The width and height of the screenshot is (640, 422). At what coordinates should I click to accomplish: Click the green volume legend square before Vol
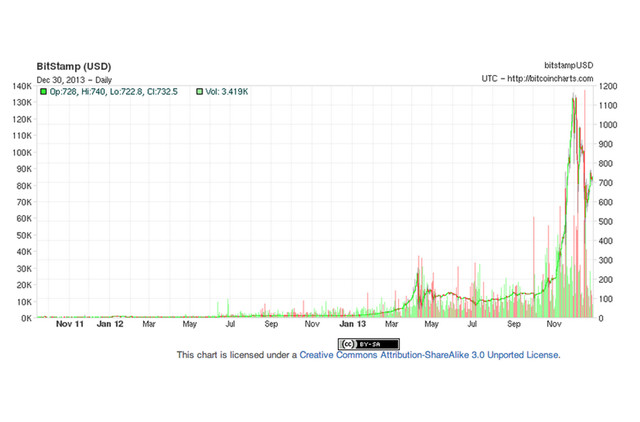coord(200,91)
